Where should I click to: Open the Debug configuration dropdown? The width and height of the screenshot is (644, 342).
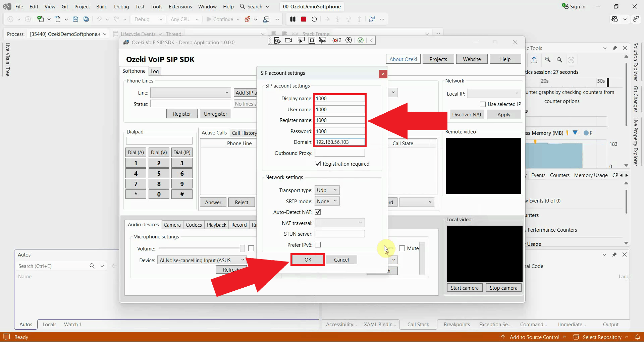(x=148, y=19)
